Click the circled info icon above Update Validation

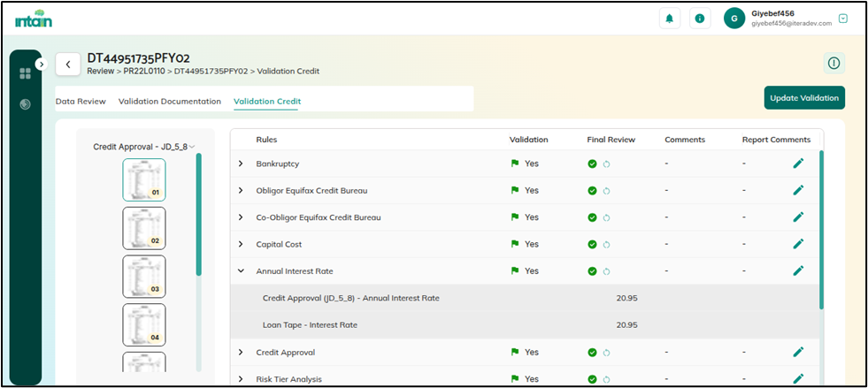833,63
